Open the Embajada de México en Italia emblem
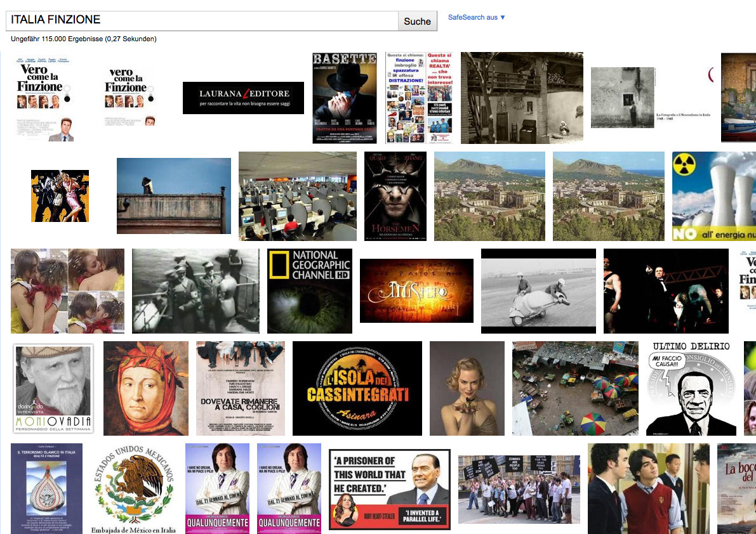The height and width of the screenshot is (534, 756). pos(133,488)
